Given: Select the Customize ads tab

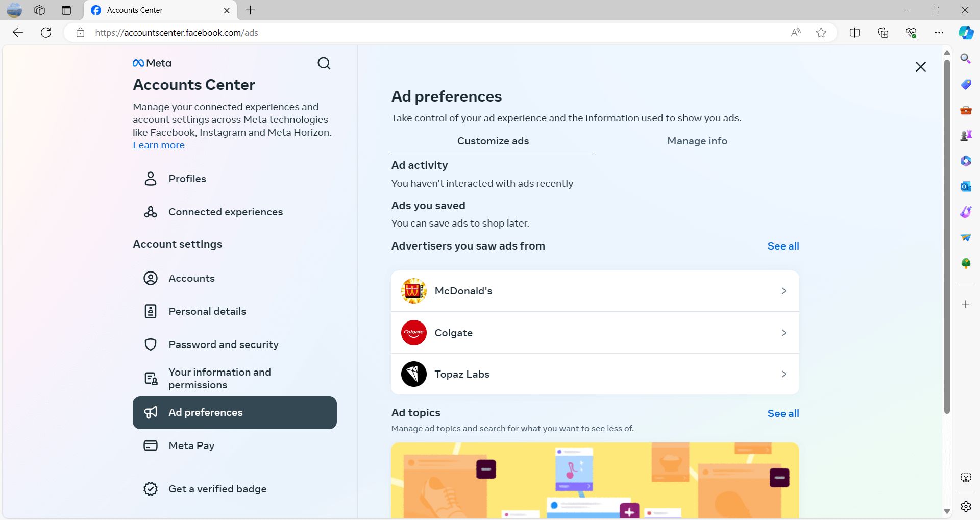Looking at the screenshot, I should pos(493,141).
